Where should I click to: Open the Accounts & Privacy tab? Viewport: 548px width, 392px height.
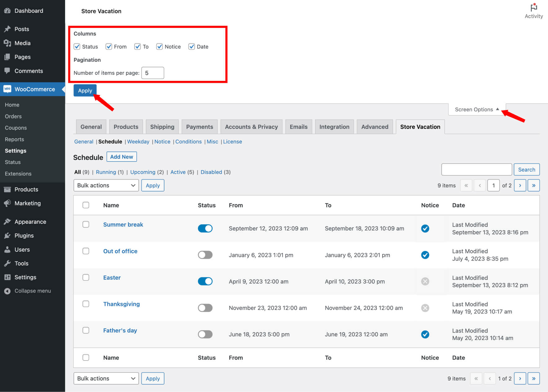point(251,127)
